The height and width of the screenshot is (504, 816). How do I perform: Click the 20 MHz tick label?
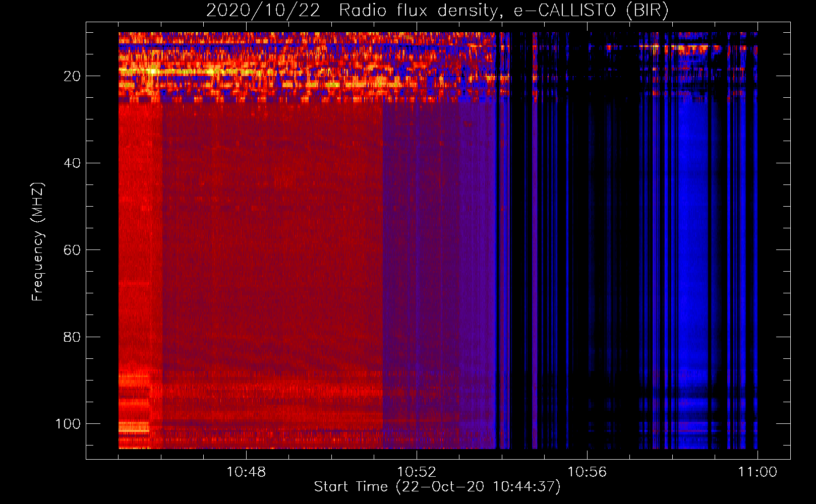click(72, 76)
